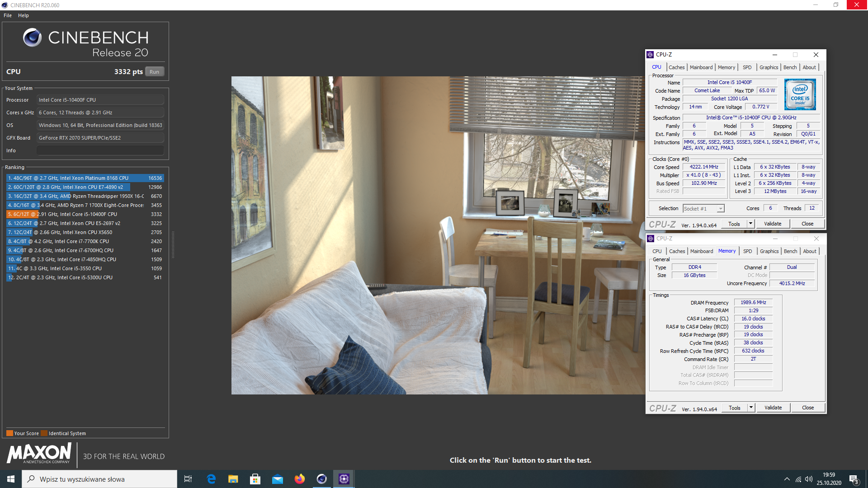Click Close button in upper CPU-Z
Viewport: 868px width, 488px height.
[807, 224]
